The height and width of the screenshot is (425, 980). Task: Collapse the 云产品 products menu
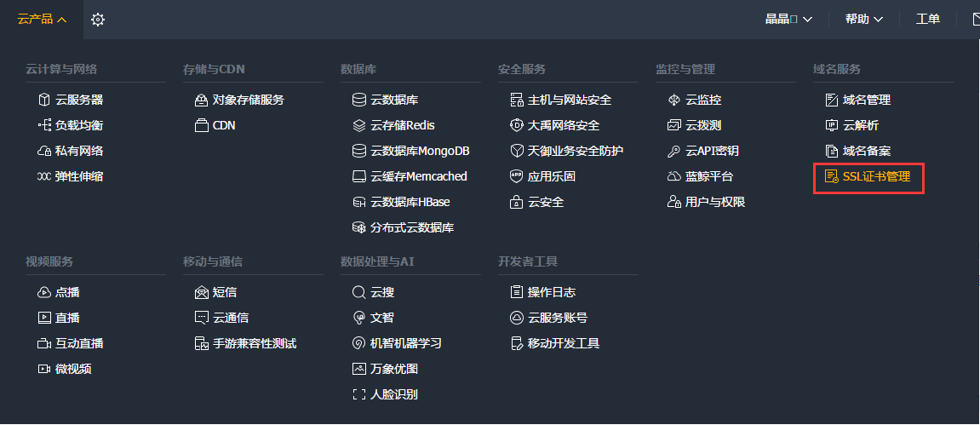click(x=42, y=19)
